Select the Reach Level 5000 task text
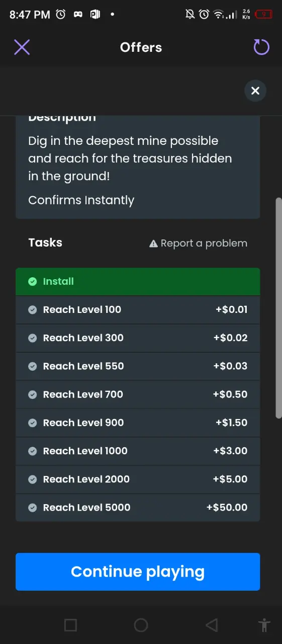 pos(87,507)
